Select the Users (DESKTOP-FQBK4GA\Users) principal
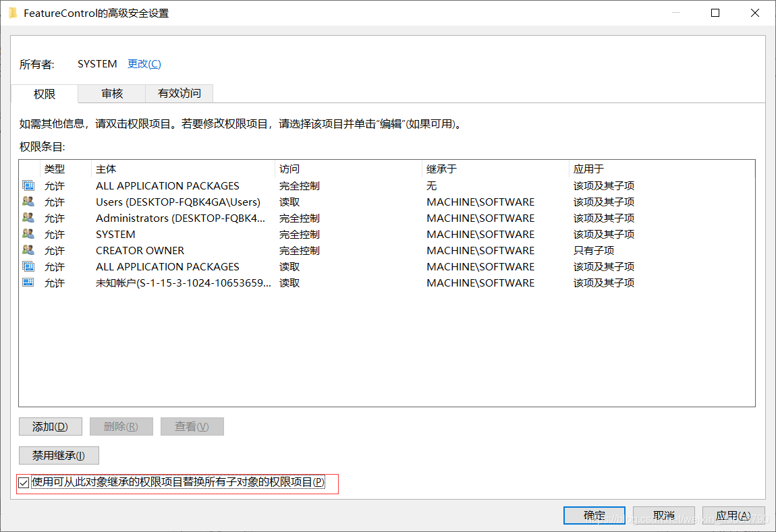776x532 pixels. (178, 202)
